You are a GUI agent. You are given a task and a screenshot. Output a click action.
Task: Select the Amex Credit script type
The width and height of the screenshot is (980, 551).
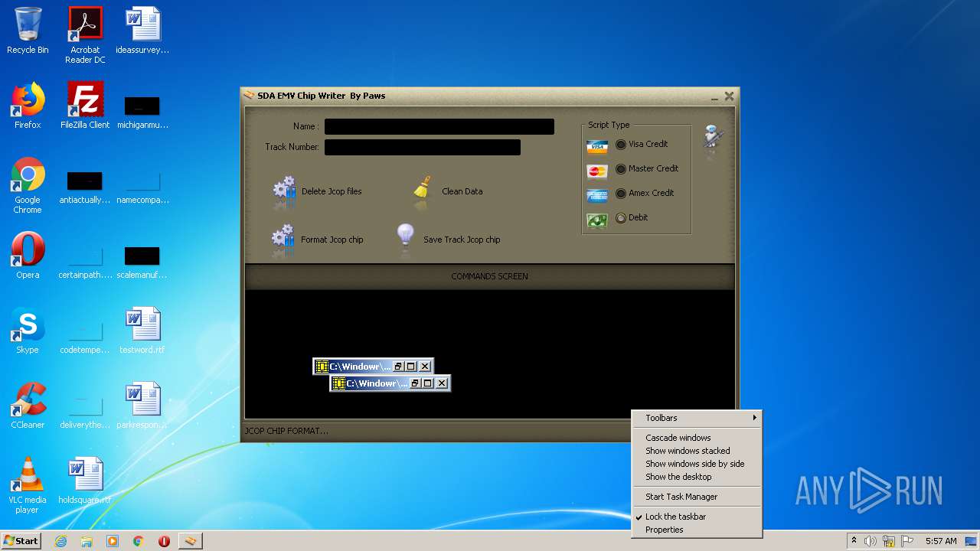click(621, 194)
